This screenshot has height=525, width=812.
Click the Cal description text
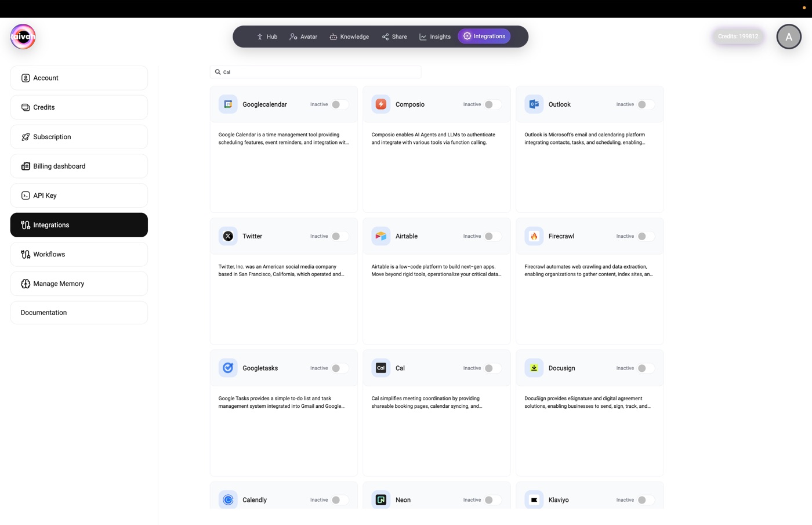coord(427,402)
